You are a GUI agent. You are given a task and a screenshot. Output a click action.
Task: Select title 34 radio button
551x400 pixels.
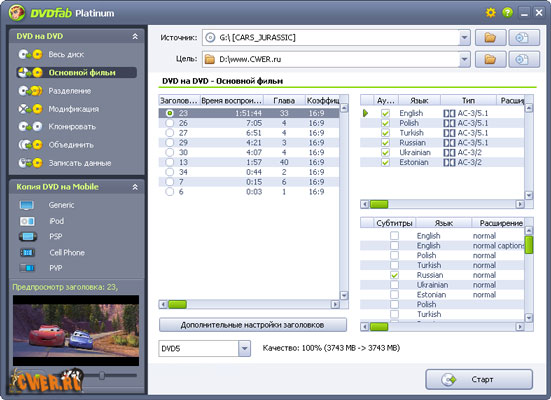[x=170, y=172]
